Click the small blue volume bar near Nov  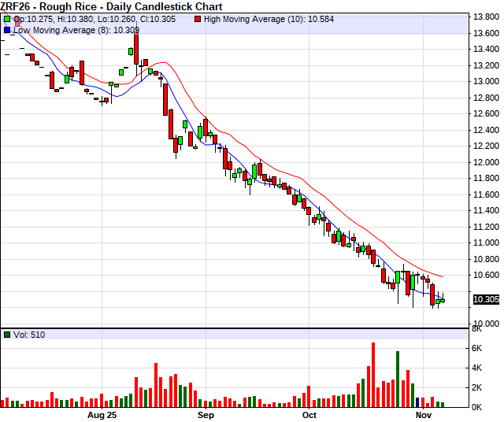coord(417,402)
